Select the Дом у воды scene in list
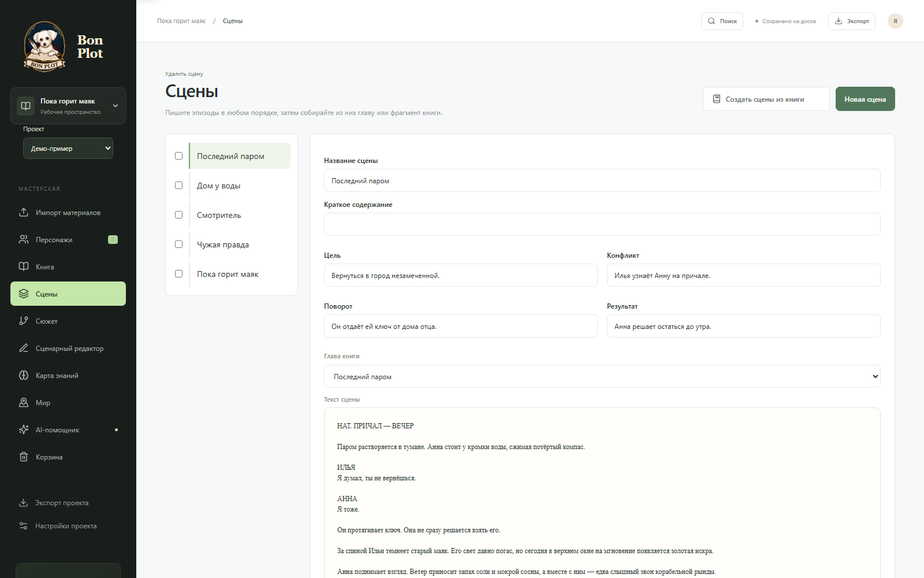 pyautogui.click(x=240, y=186)
